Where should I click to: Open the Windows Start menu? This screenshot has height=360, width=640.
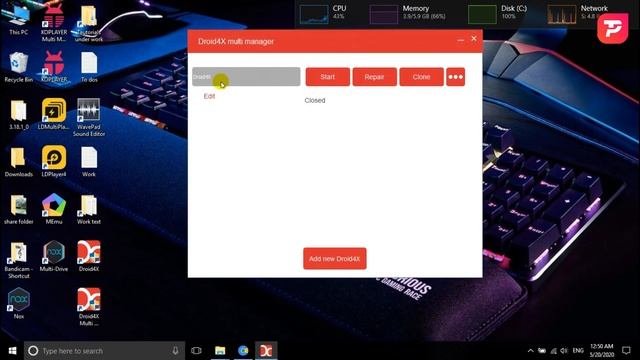click(x=12, y=351)
